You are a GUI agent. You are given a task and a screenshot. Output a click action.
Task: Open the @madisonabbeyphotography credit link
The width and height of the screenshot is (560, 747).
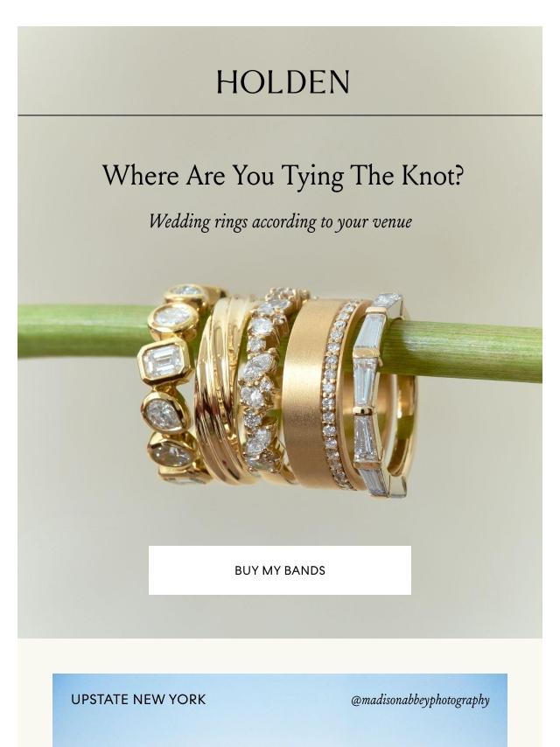420,700
